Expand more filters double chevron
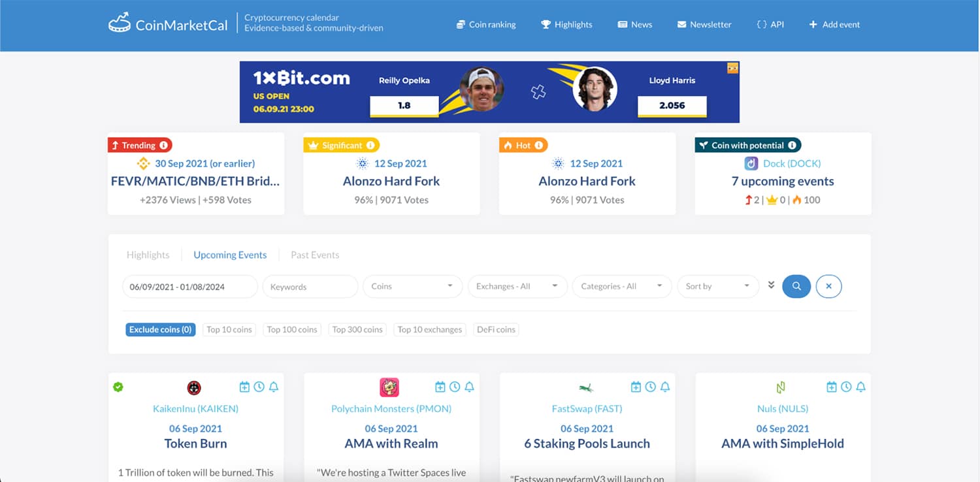Viewport: 980px width, 482px height. tap(771, 285)
